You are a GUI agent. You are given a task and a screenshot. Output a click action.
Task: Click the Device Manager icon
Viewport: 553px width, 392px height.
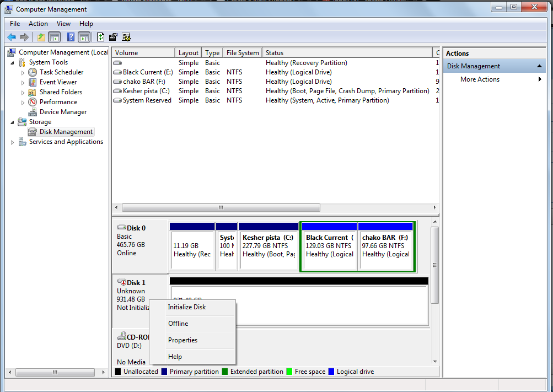point(33,112)
